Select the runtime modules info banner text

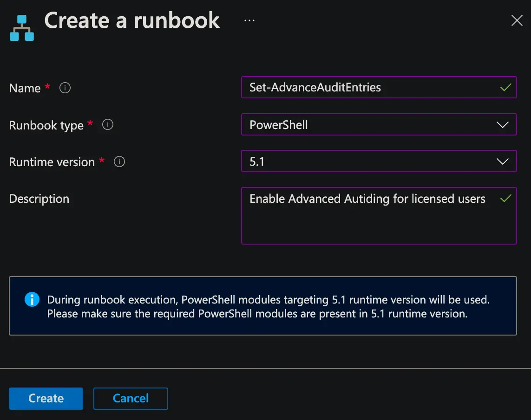click(268, 307)
